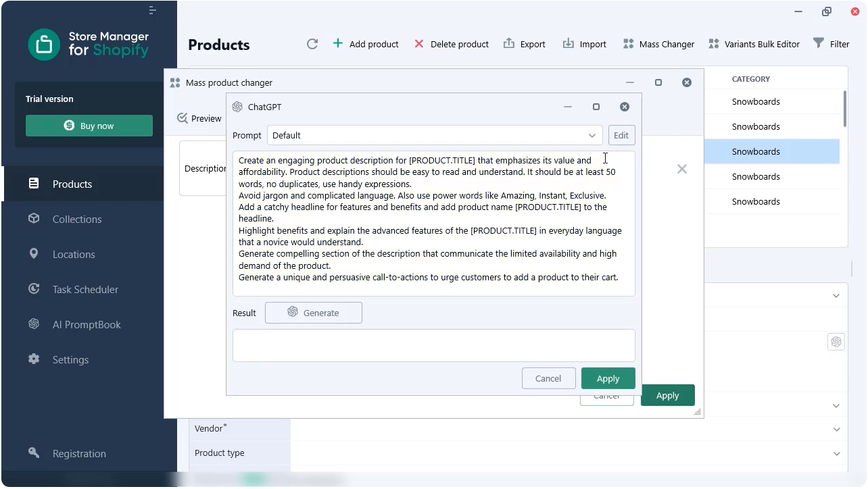Click the Generate button
This screenshot has width=868, height=489.
tap(314, 313)
